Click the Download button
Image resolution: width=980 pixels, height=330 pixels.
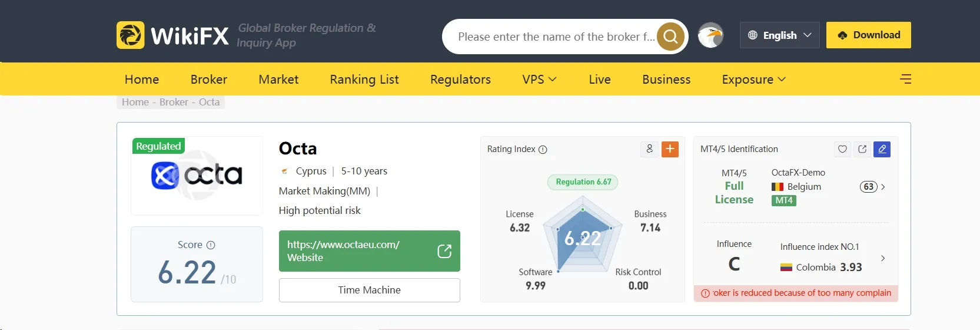tap(869, 35)
